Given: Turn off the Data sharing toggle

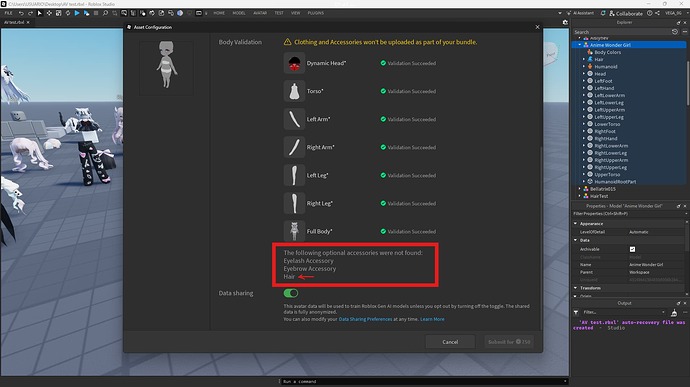Looking at the screenshot, I should (291, 293).
